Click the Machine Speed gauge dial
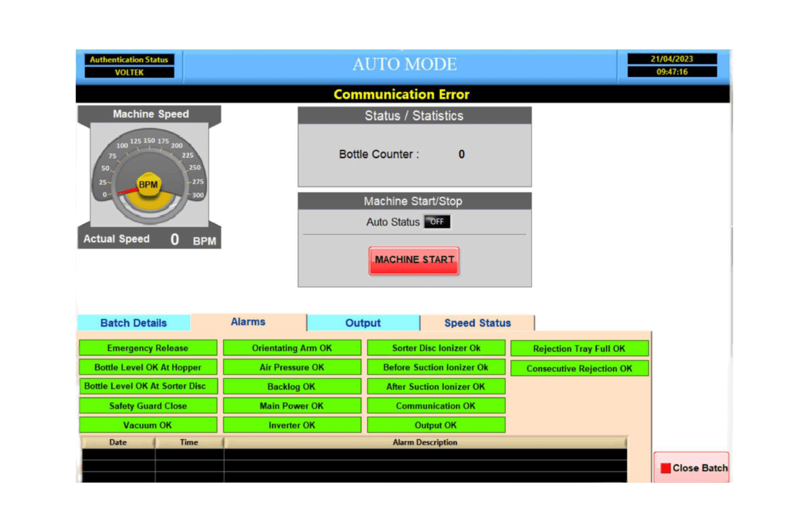Image resolution: width=809 pixels, height=532 pixels. [x=150, y=160]
